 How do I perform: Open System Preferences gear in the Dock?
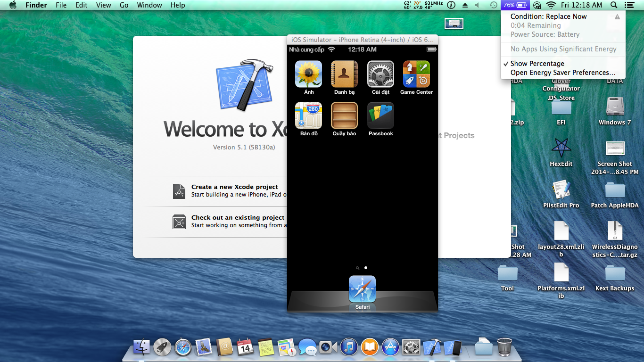coord(411,347)
